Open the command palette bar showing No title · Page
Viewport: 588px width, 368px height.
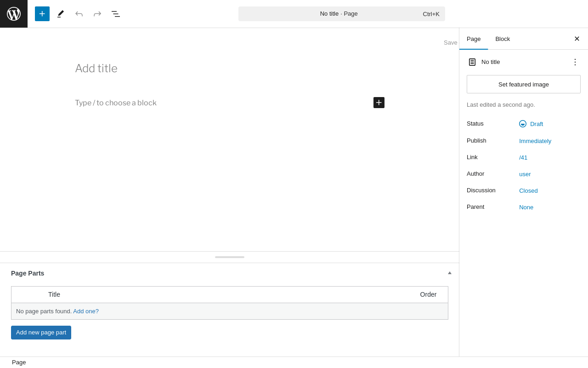click(x=342, y=14)
